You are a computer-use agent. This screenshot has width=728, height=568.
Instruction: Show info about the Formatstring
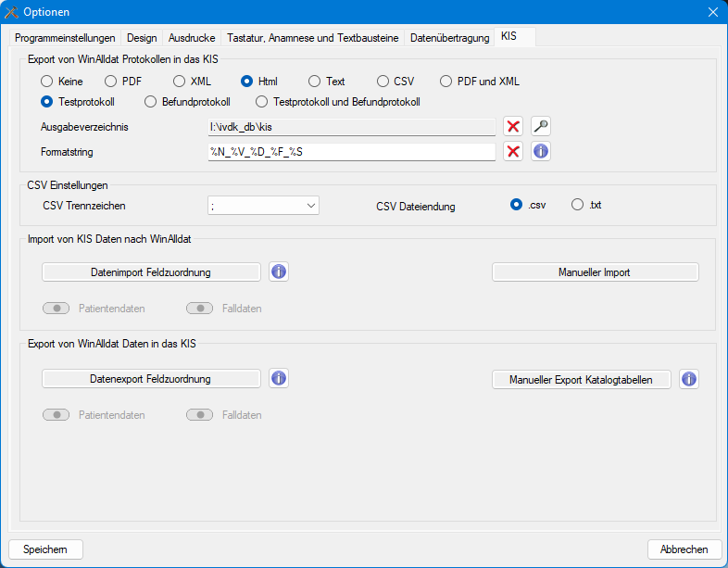click(541, 151)
